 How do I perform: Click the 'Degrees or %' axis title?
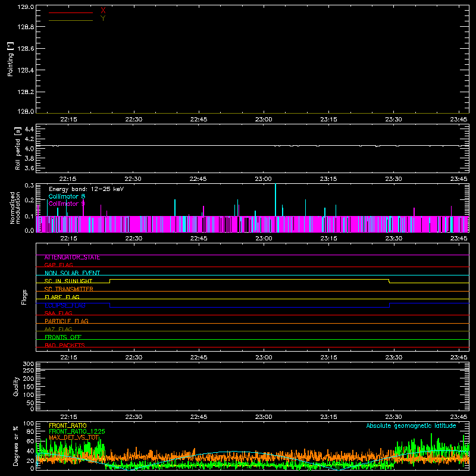pos(16,446)
